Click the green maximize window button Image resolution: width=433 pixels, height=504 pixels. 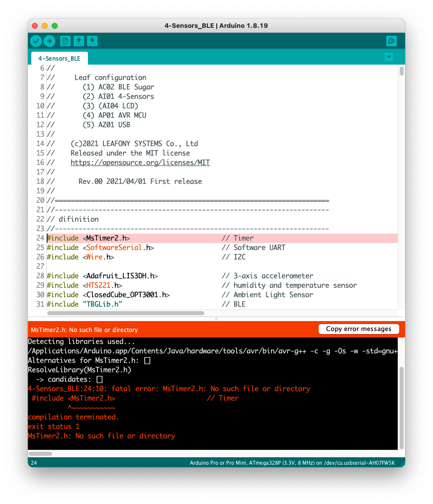(55, 26)
